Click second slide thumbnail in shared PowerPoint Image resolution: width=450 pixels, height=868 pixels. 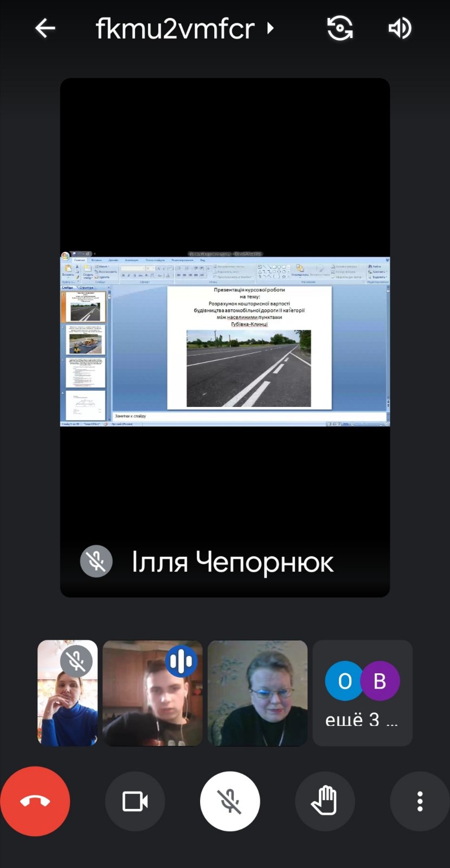(x=86, y=340)
